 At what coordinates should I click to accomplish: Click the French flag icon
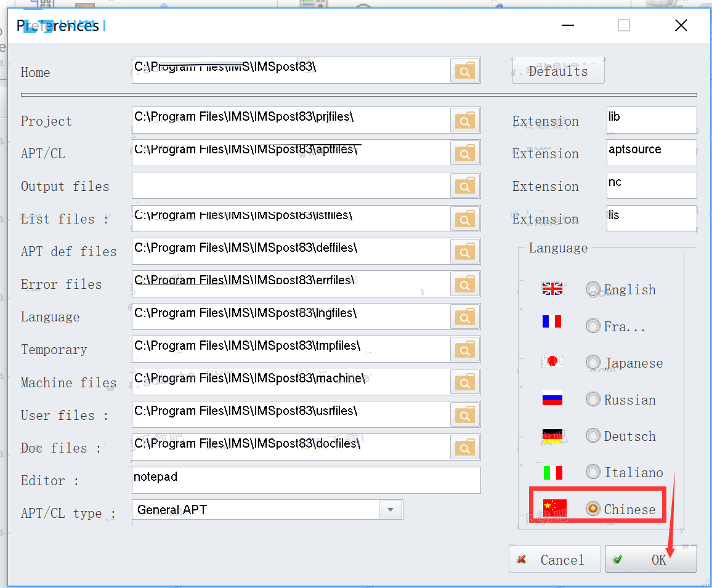point(552,321)
